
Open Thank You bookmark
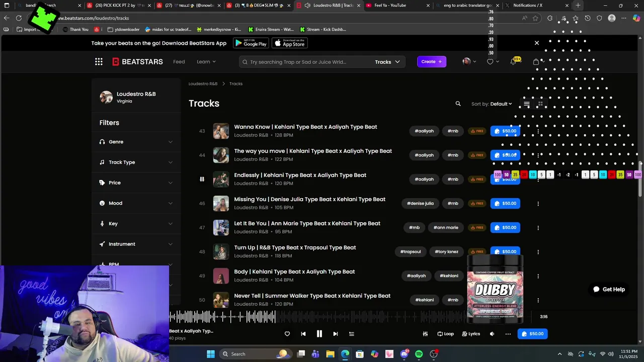pos(75,30)
